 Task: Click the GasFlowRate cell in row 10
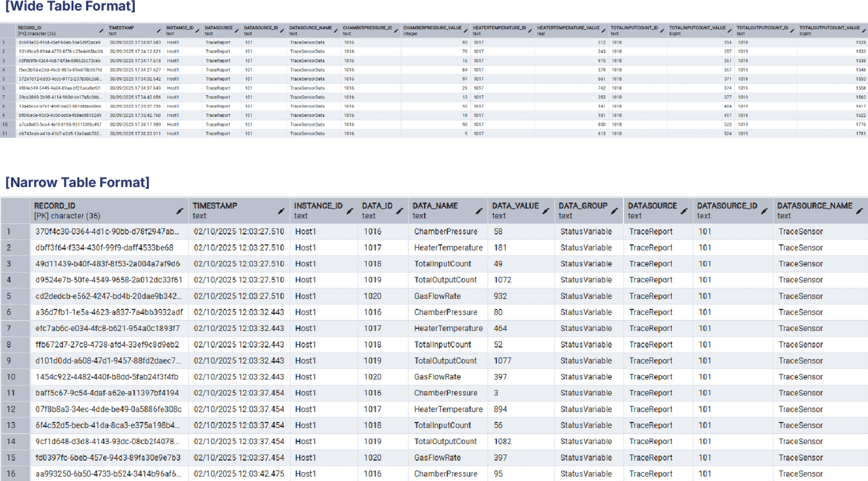(437, 377)
